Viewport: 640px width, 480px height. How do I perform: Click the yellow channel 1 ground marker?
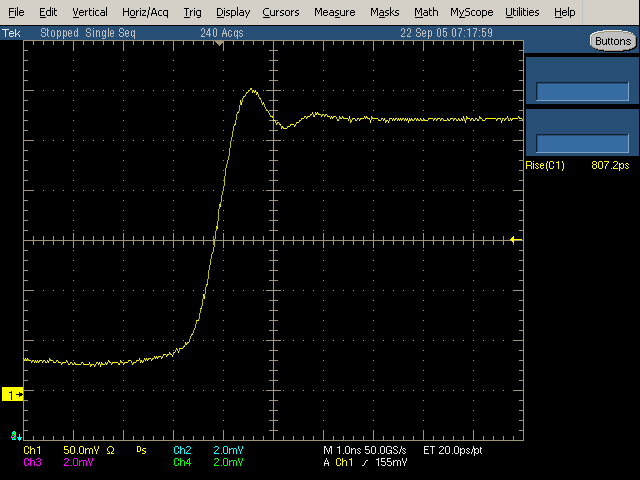click(13, 395)
